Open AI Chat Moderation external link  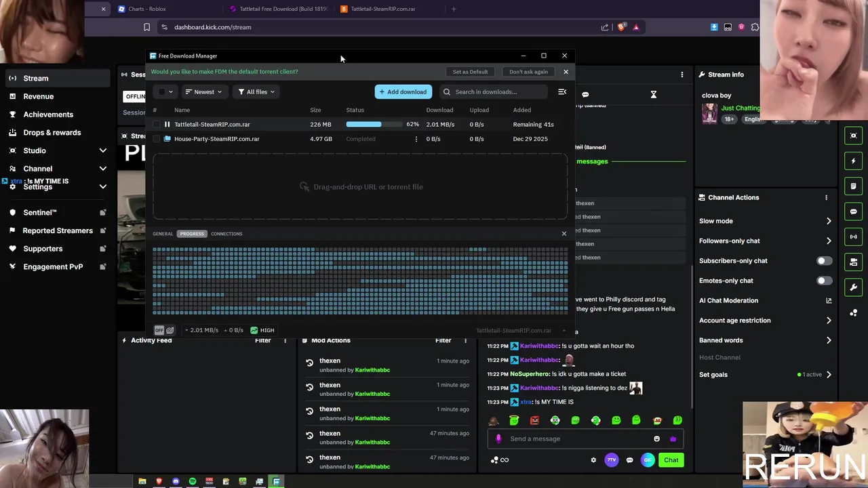click(x=829, y=300)
